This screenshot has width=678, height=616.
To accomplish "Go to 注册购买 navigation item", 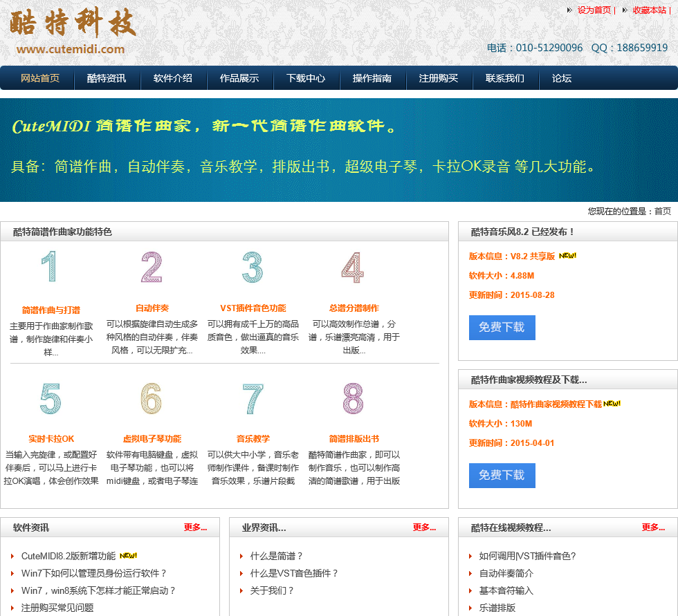I will [439, 78].
